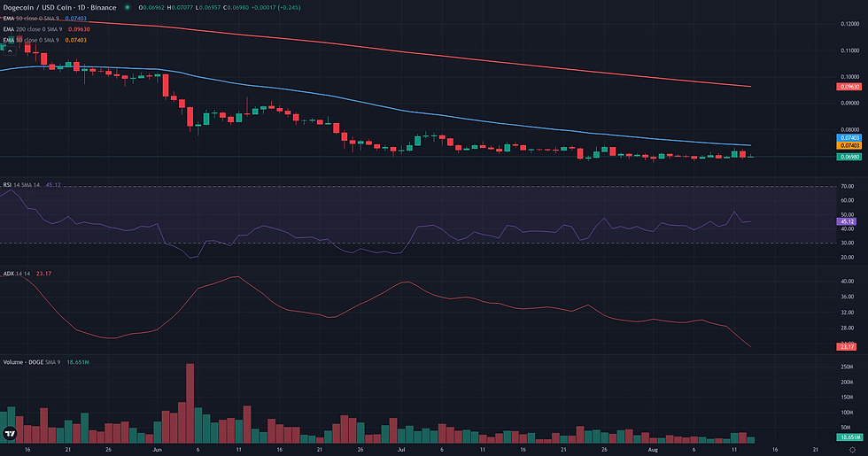Image resolution: width=868 pixels, height=456 pixels.
Task: Click the Jun label on time axis
Action: (x=158, y=450)
